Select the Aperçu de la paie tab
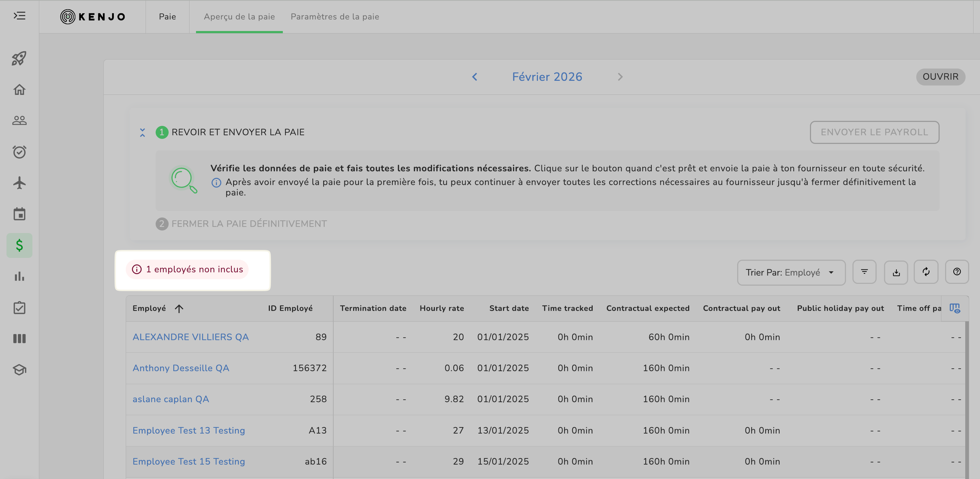980x479 pixels. pyautogui.click(x=239, y=17)
